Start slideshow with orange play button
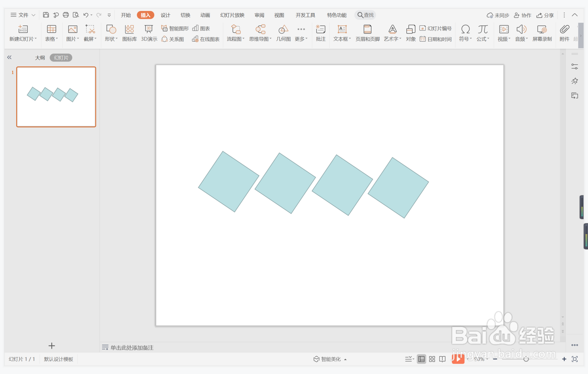588x374 pixels. (458, 359)
